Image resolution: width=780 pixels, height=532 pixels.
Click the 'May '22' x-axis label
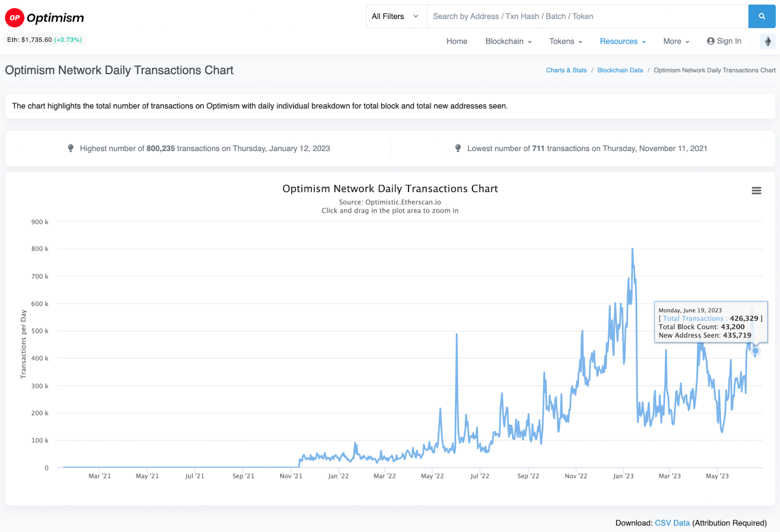432,476
